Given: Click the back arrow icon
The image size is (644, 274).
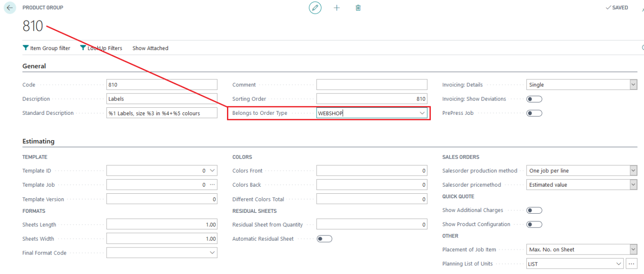Looking at the screenshot, I should [10, 8].
